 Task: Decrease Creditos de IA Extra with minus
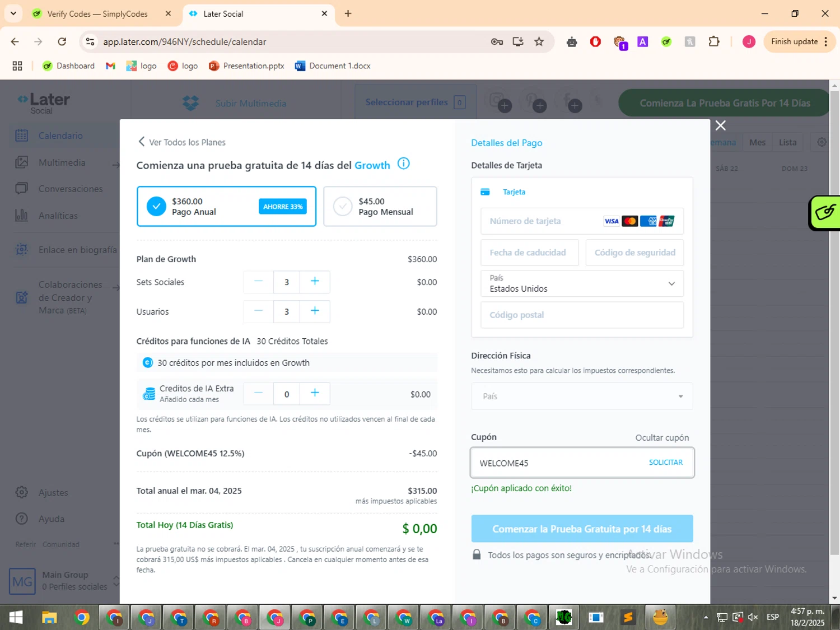[258, 394]
